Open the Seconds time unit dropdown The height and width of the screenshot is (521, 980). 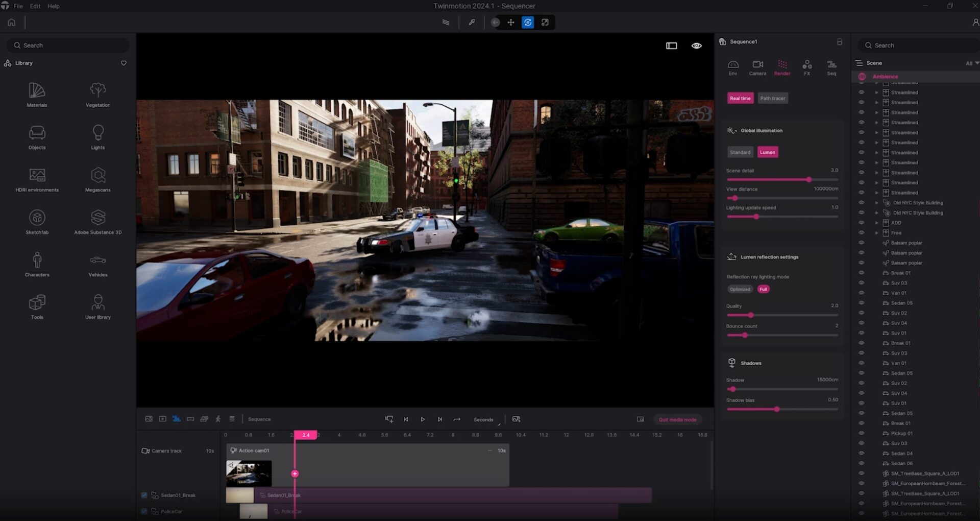coord(483,419)
